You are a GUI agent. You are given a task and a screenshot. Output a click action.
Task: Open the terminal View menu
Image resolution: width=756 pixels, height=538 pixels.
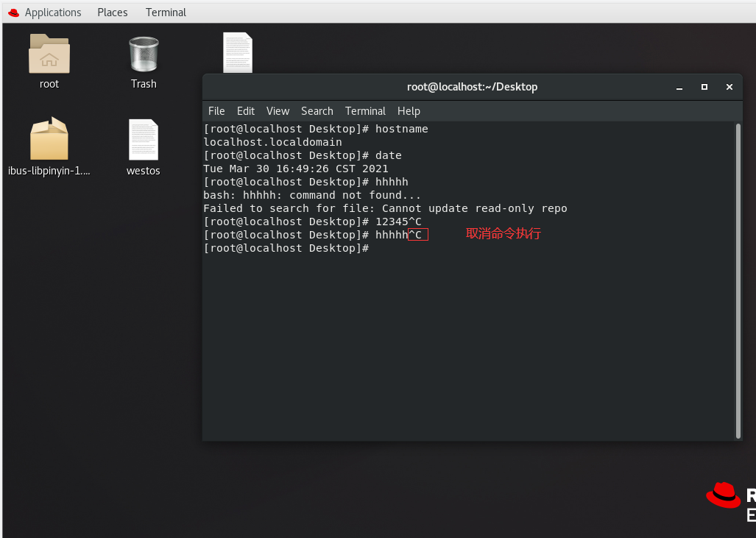pos(278,111)
